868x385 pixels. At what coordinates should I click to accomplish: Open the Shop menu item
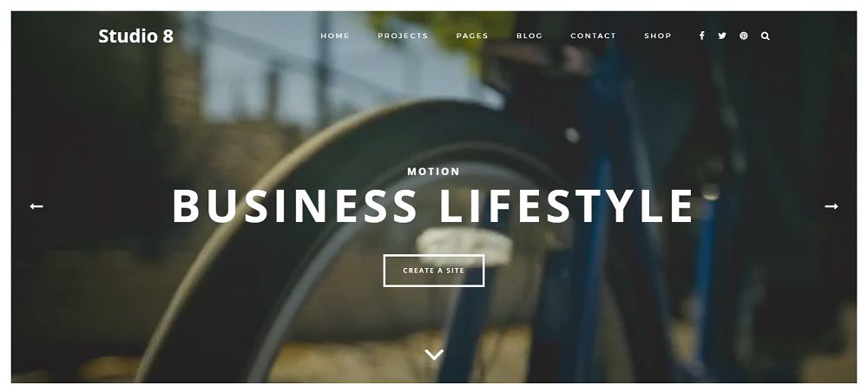point(658,36)
